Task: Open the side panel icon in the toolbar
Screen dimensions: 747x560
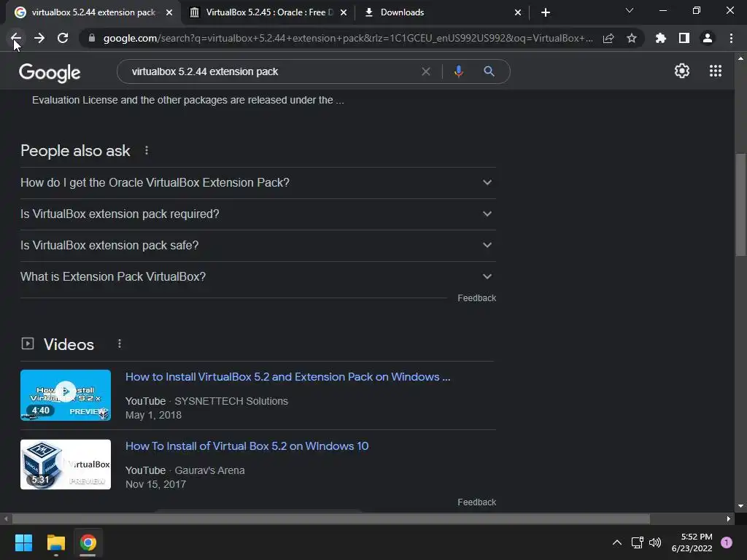Action: tap(684, 38)
